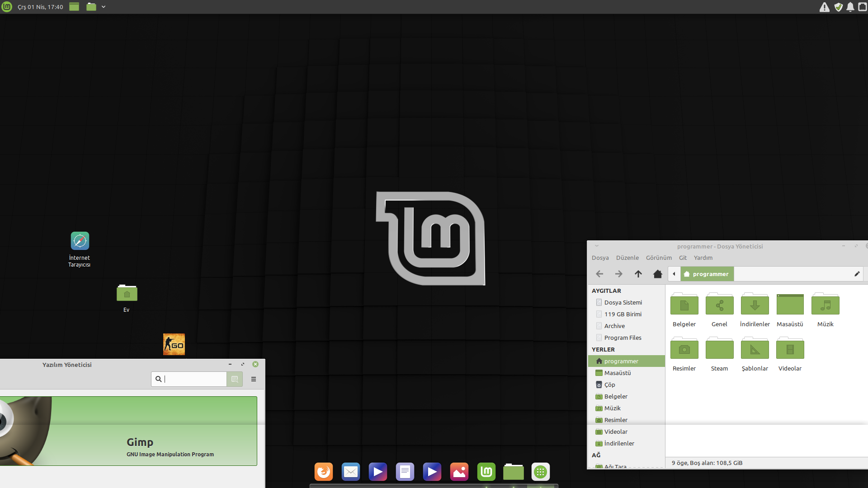Select the Resimler folder in file view
Image resolution: width=868 pixels, height=488 pixels.
click(684, 354)
